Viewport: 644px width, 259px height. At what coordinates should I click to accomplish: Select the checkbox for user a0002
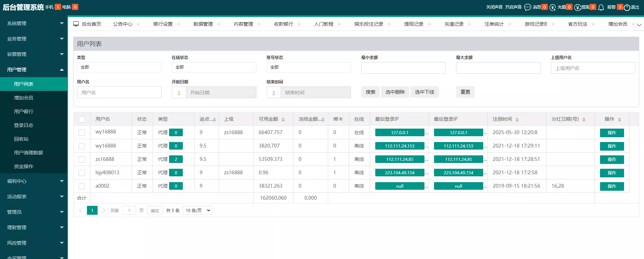(82, 186)
